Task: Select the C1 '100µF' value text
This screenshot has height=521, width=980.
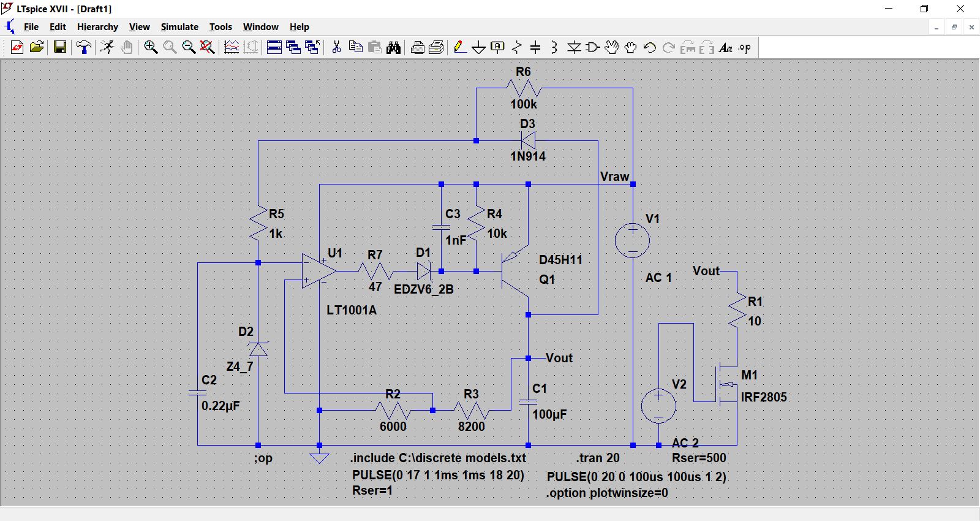Action: (x=549, y=414)
